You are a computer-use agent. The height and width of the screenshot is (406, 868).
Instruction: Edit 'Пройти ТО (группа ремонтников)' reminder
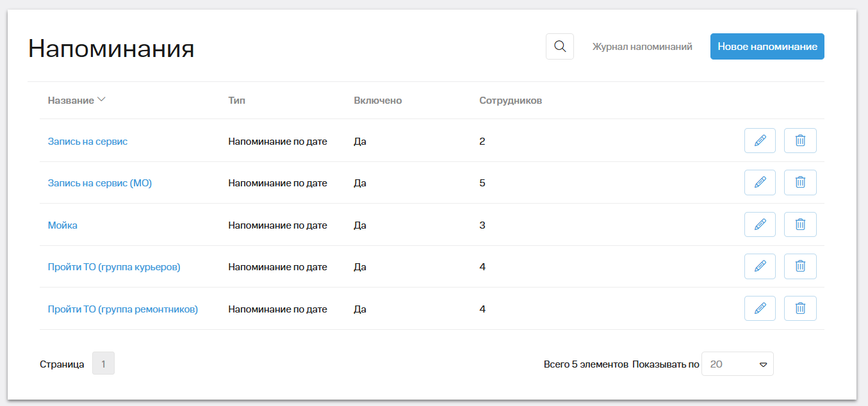[760, 309]
